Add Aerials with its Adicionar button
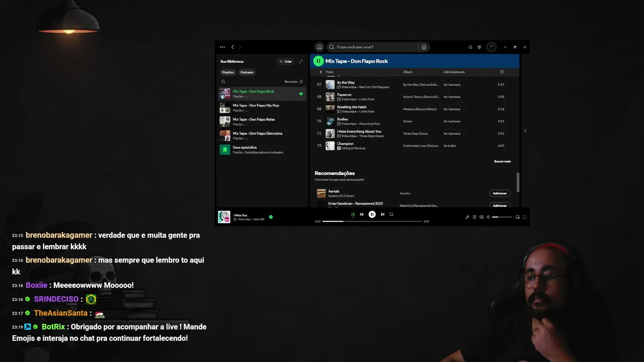Image resolution: width=644 pixels, height=362 pixels. [x=500, y=194]
